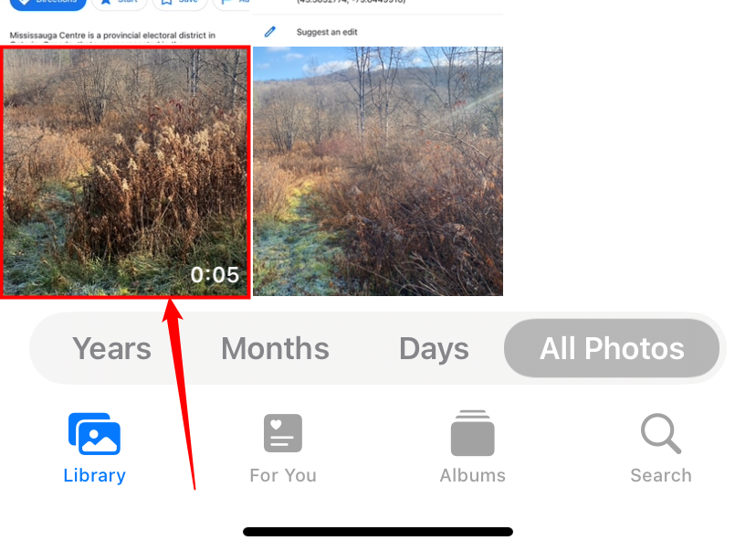Open the Albums tab icon
Viewport: 756px width, 551px height.
473,433
